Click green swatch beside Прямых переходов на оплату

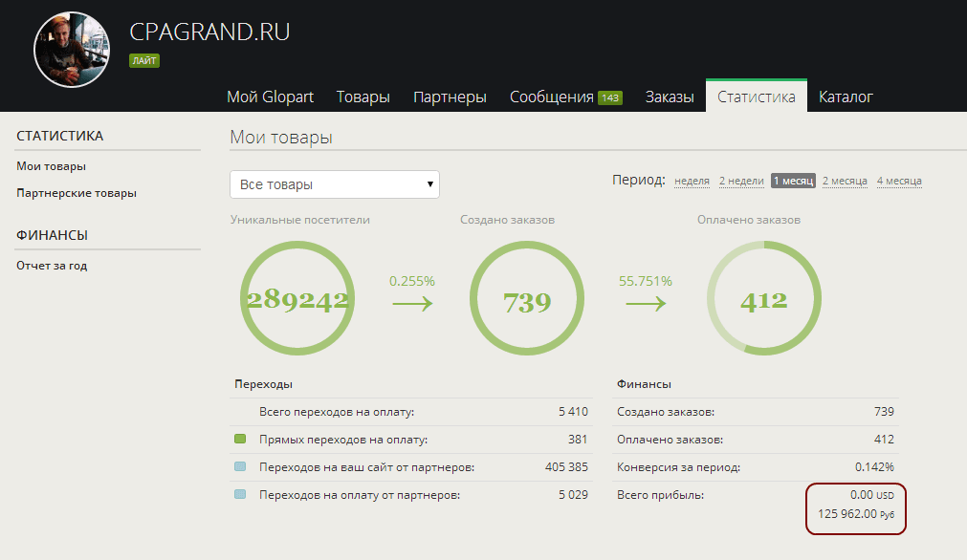[240, 440]
